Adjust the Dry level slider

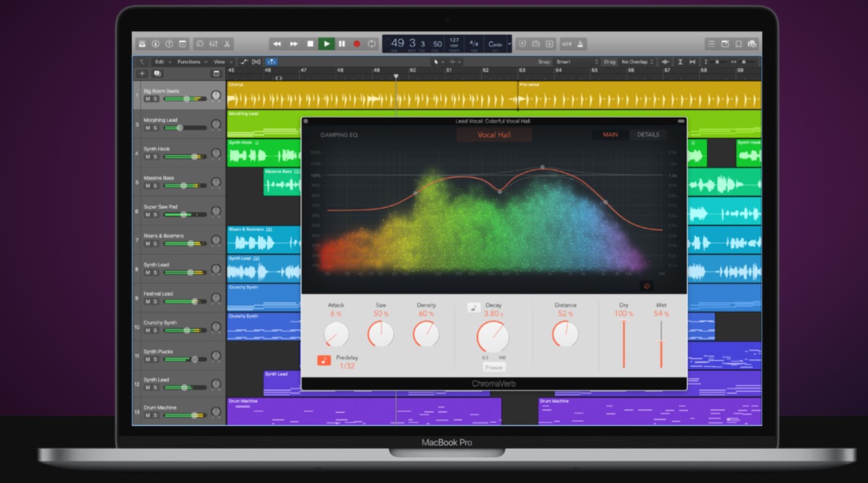coord(624,344)
